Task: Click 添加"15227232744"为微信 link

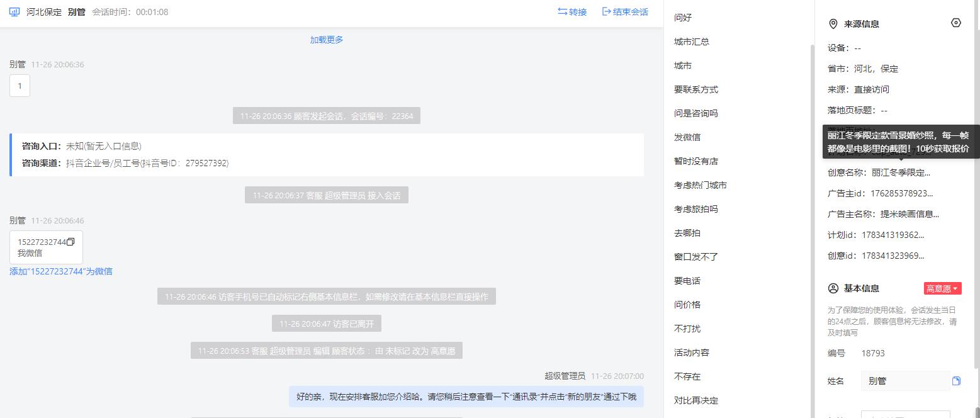Action: tap(61, 271)
